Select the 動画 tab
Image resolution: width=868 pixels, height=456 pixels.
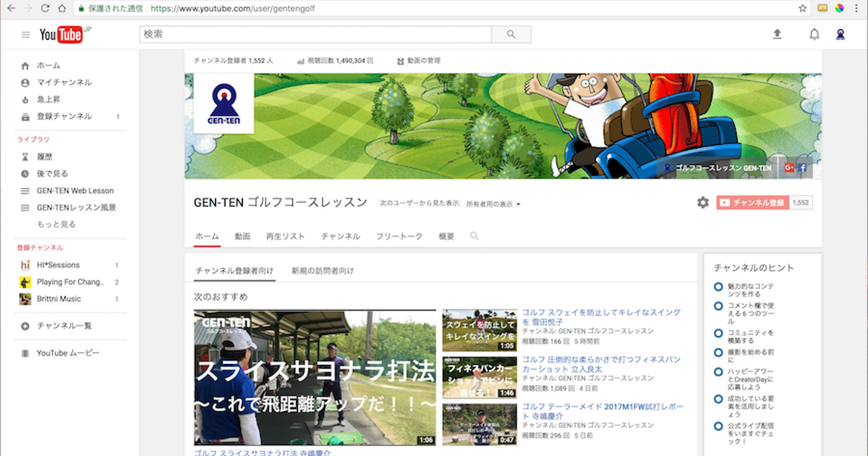tap(242, 237)
